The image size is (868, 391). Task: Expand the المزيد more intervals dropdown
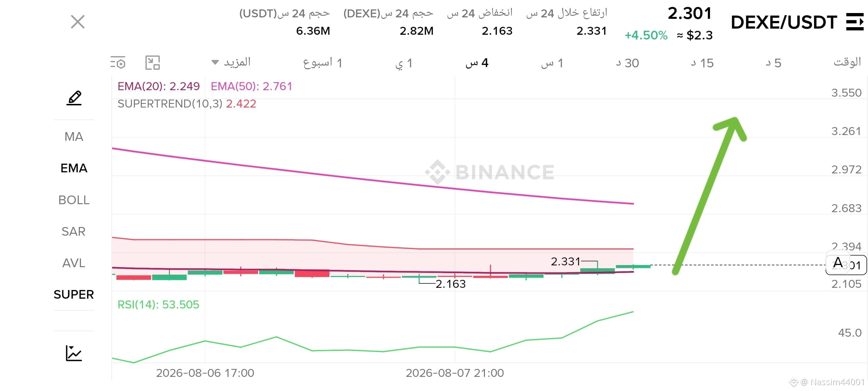click(x=231, y=62)
